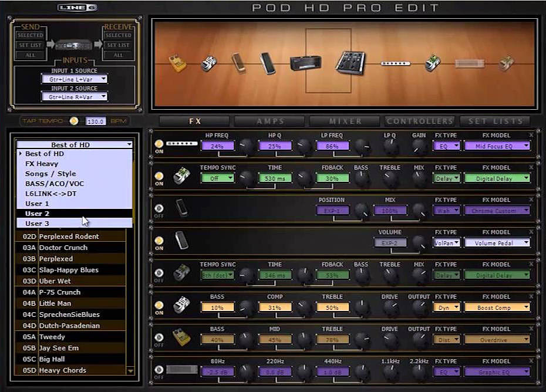Collapse the Best of HD set list dropdown
546x392 pixels.
pos(74,144)
